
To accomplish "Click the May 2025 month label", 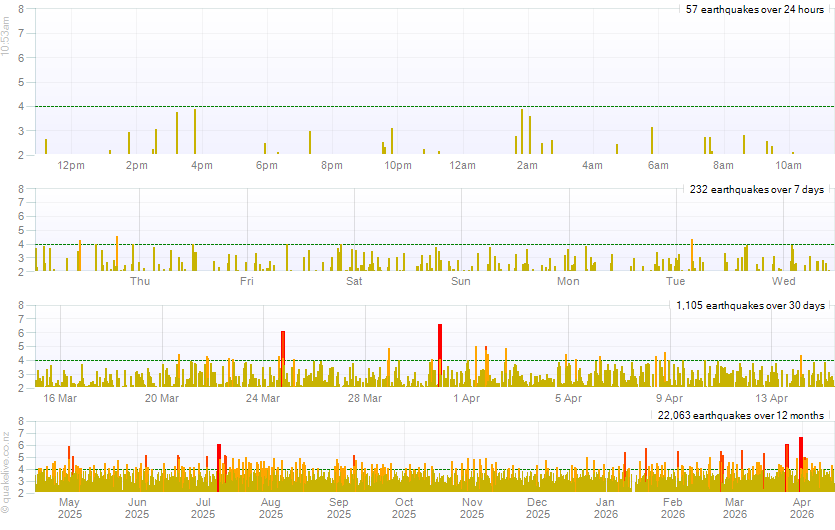I will [69, 507].
